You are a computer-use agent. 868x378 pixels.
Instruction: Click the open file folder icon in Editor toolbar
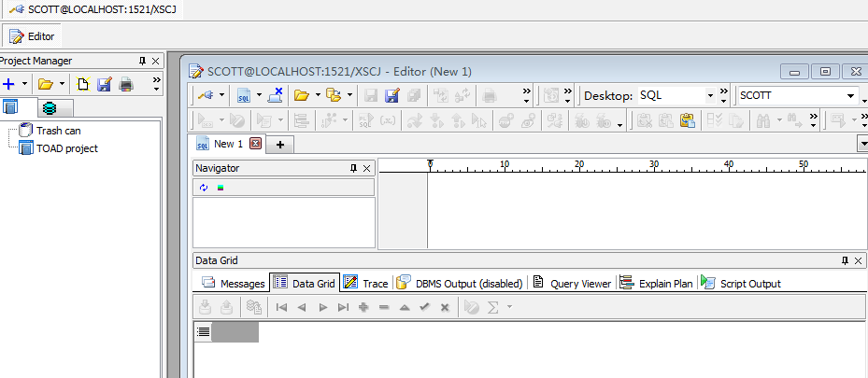tap(301, 95)
